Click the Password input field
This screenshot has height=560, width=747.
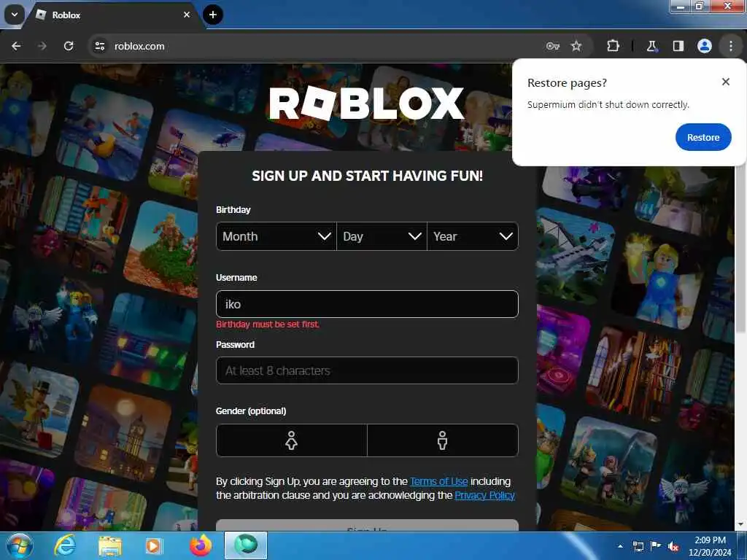coord(367,370)
